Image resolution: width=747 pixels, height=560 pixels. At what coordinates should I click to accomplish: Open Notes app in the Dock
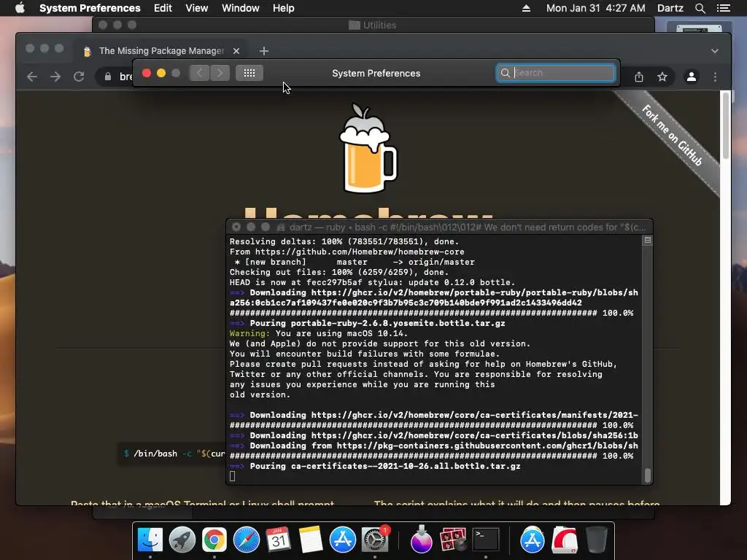click(311, 540)
